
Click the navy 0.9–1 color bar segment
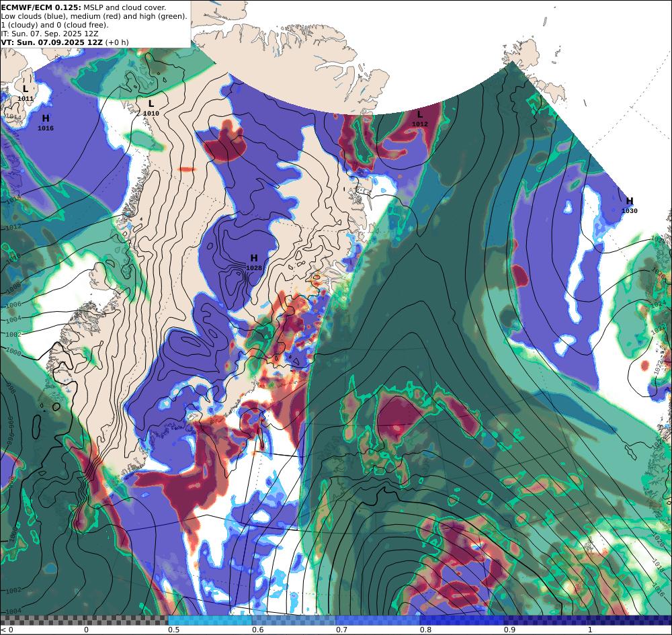[x=587, y=620]
